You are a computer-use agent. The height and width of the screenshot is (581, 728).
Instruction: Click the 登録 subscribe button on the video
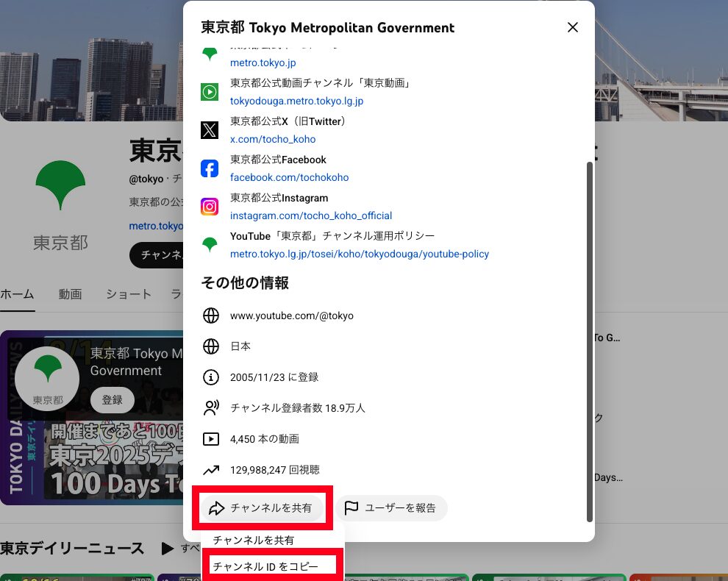coord(112,400)
